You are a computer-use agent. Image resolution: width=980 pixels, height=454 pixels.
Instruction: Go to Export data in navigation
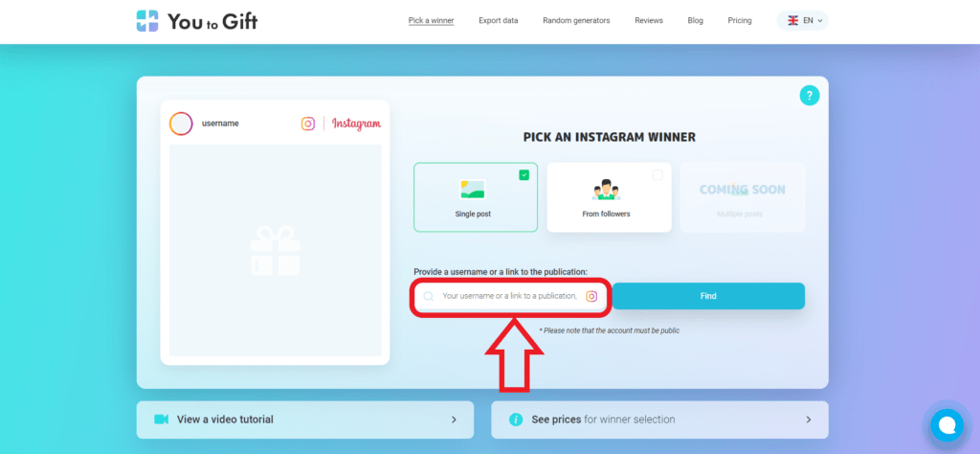[498, 21]
